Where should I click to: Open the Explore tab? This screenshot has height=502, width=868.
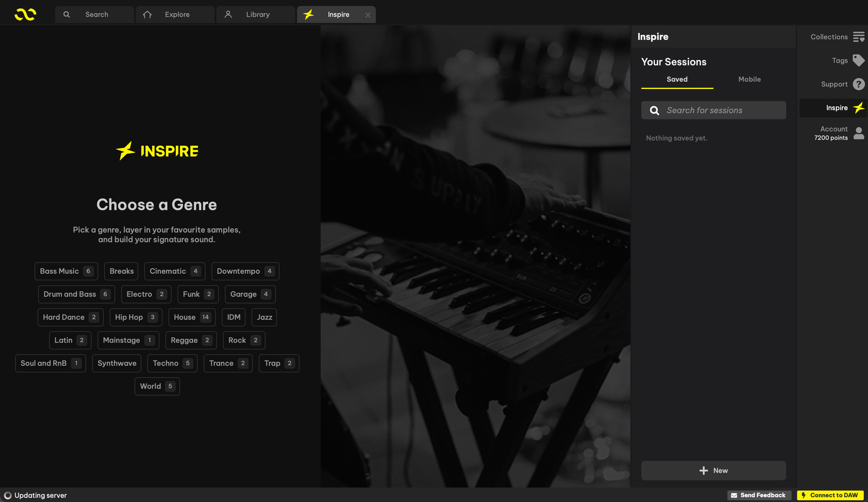click(175, 15)
